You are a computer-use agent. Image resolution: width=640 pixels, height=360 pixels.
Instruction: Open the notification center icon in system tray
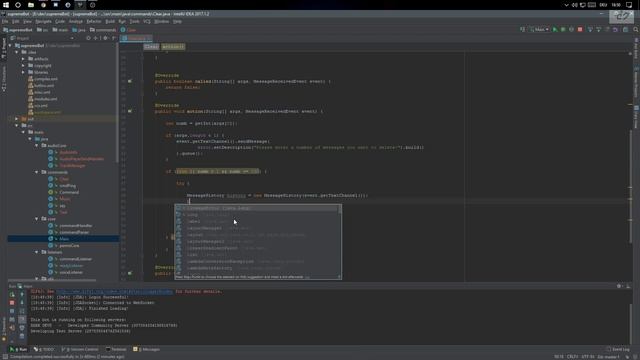click(629, 5)
